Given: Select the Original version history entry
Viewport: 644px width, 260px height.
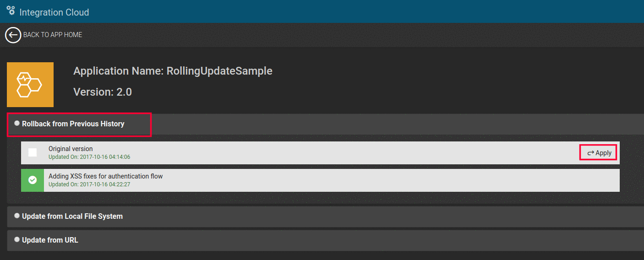Looking at the screenshot, I should click(x=71, y=149).
